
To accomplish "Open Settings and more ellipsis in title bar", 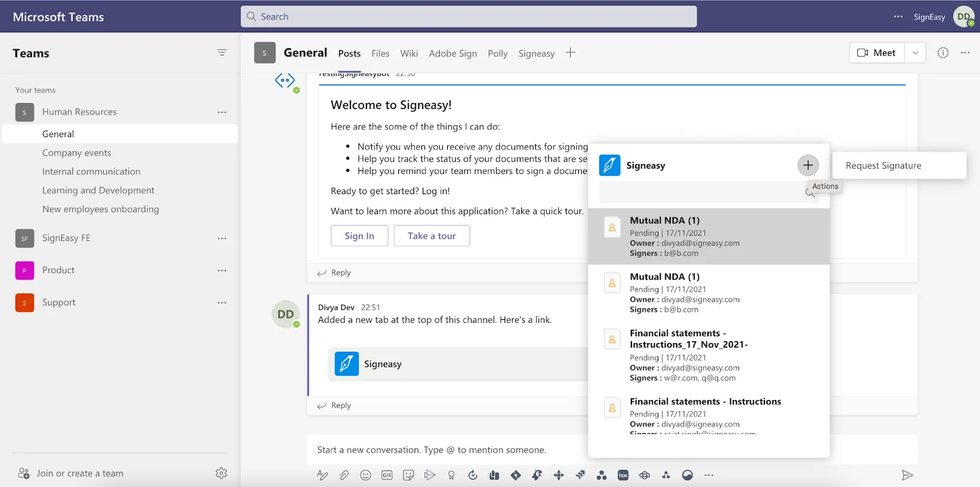I will pos(898,17).
